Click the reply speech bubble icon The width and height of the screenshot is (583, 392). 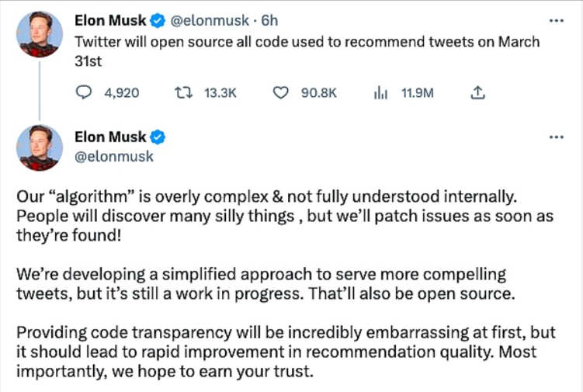coord(84,93)
